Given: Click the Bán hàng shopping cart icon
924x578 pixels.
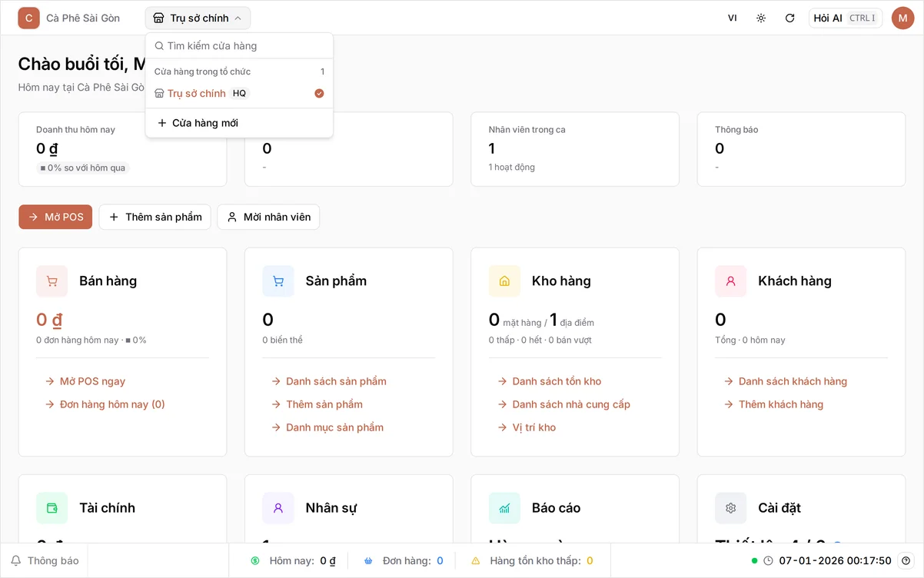Looking at the screenshot, I should tap(52, 281).
